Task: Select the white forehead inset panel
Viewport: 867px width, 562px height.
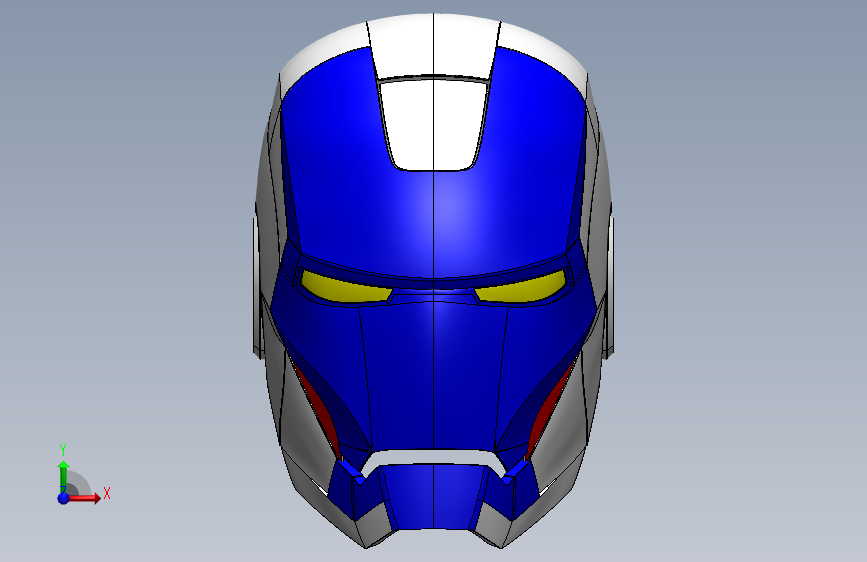Action: pyautogui.click(x=433, y=124)
